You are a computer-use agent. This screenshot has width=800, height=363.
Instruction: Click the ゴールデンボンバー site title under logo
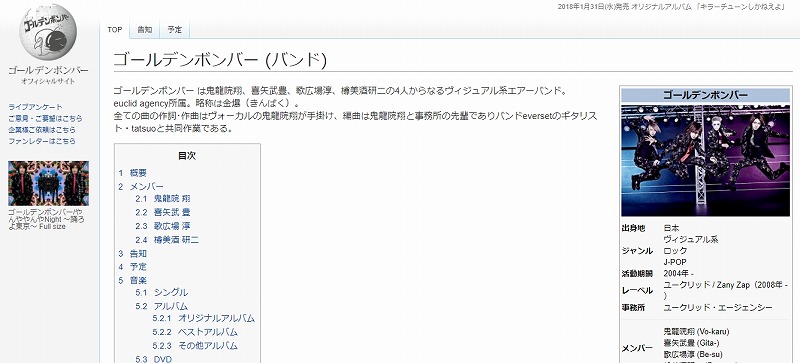coord(48,70)
